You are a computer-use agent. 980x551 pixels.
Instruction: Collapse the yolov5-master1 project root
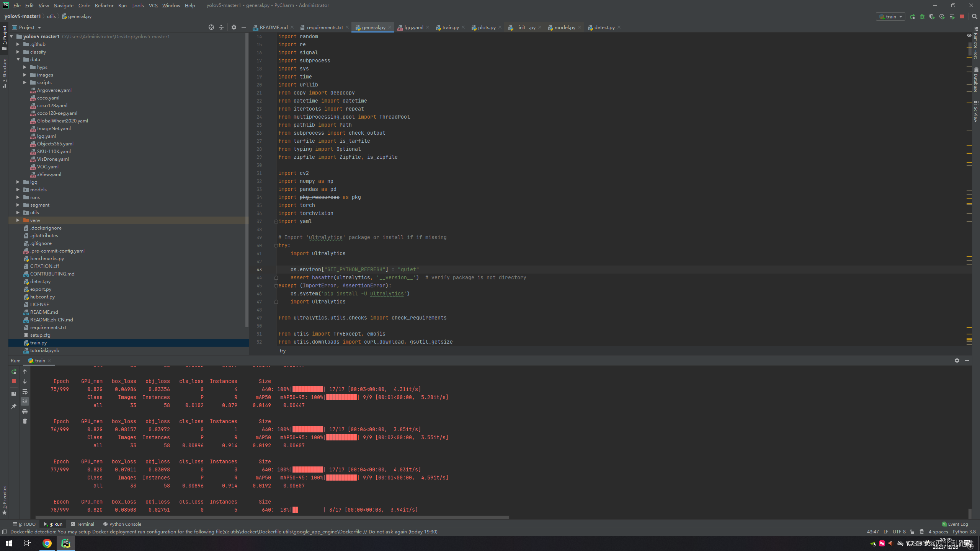11,36
